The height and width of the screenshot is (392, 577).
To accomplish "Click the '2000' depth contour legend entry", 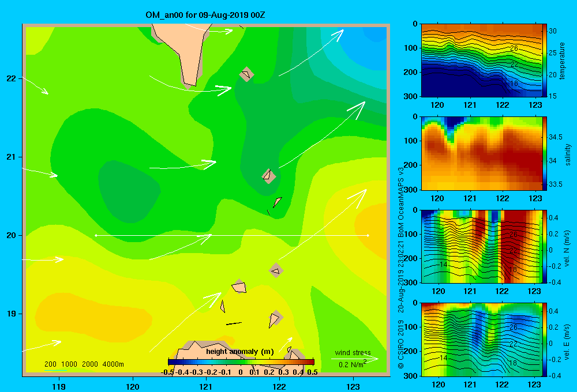I will (90, 364).
